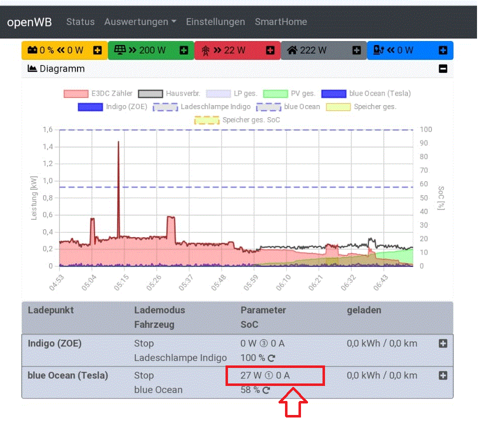Viewport: 504px width, 426px height.
Task: Click the battery storage icon in yellow tile
Action: tap(32, 50)
